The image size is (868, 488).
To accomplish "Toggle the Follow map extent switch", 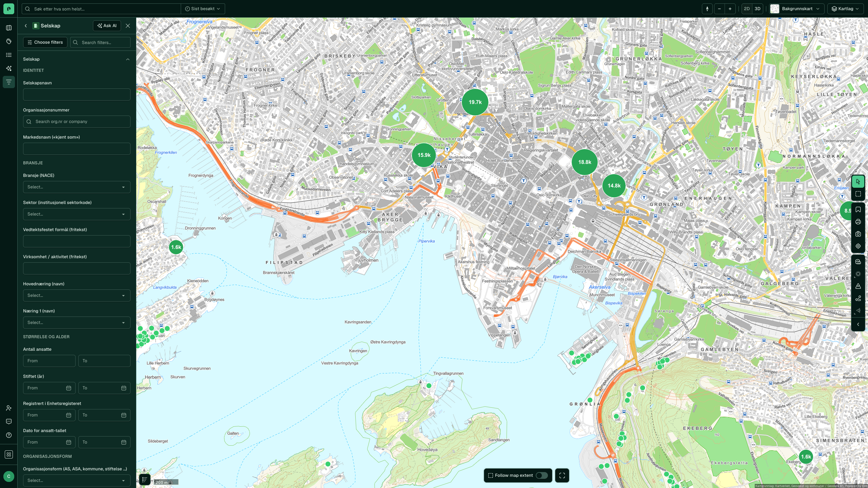I will (541, 475).
